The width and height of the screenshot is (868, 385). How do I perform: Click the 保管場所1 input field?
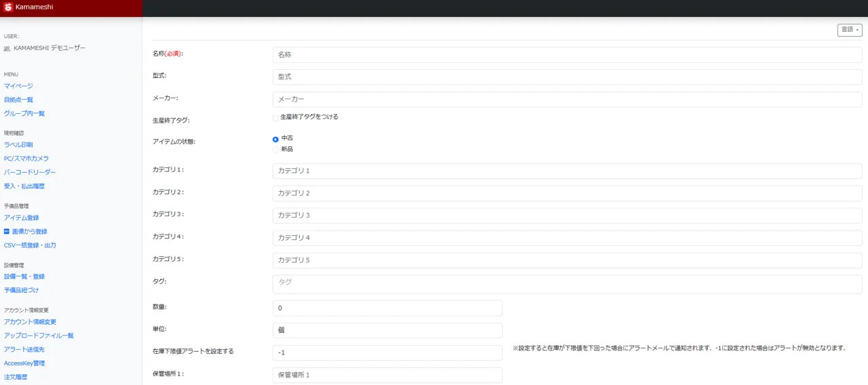(x=387, y=376)
